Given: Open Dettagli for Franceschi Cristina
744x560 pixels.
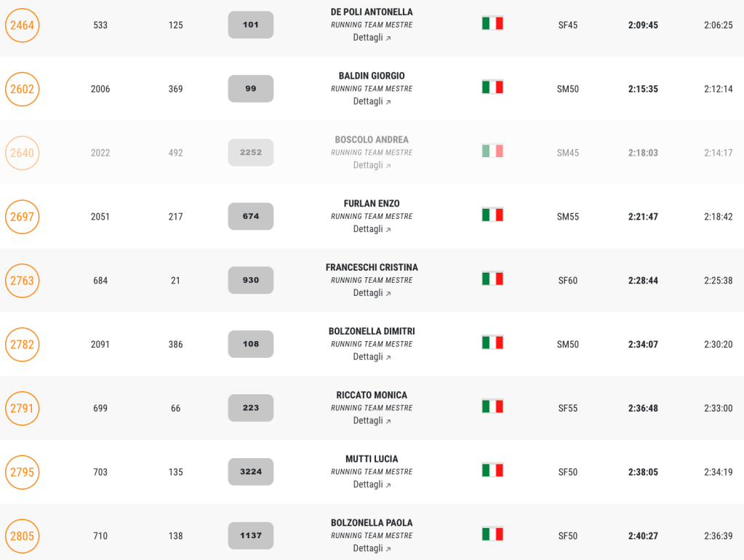Looking at the screenshot, I should (372, 293).
